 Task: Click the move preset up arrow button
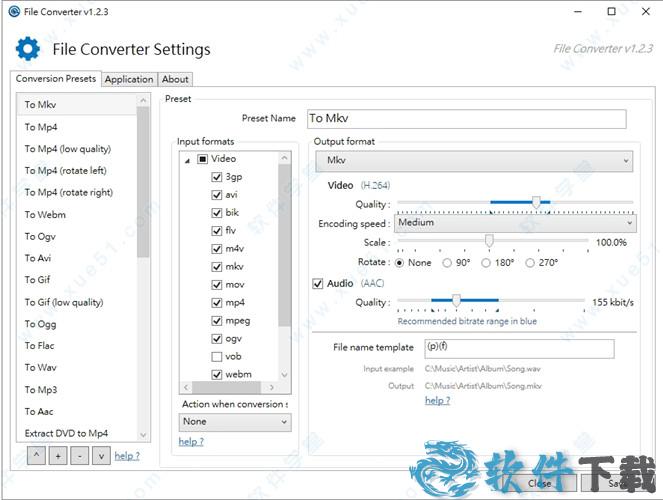34,456
